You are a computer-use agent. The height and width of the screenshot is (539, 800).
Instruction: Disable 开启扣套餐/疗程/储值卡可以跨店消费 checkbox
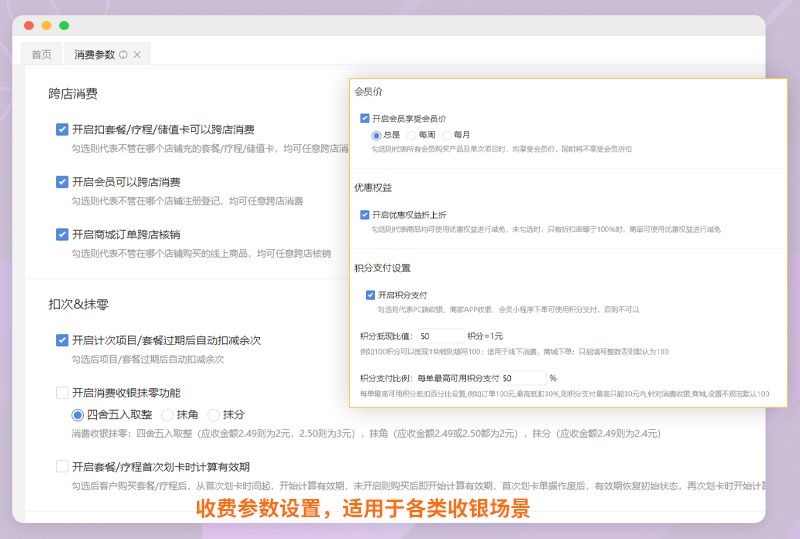pyautogui.click(x=62, y=129)
